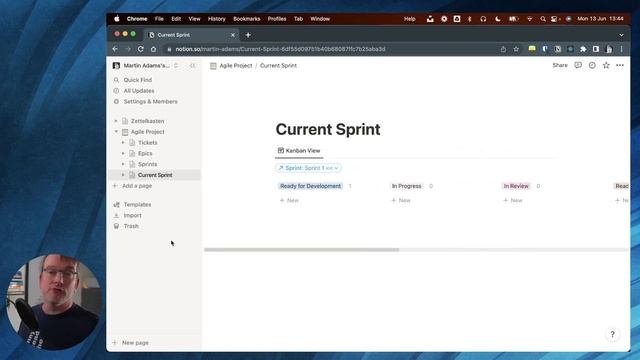
Task: Close the Current Sprint tab
Action: point(233,35)
